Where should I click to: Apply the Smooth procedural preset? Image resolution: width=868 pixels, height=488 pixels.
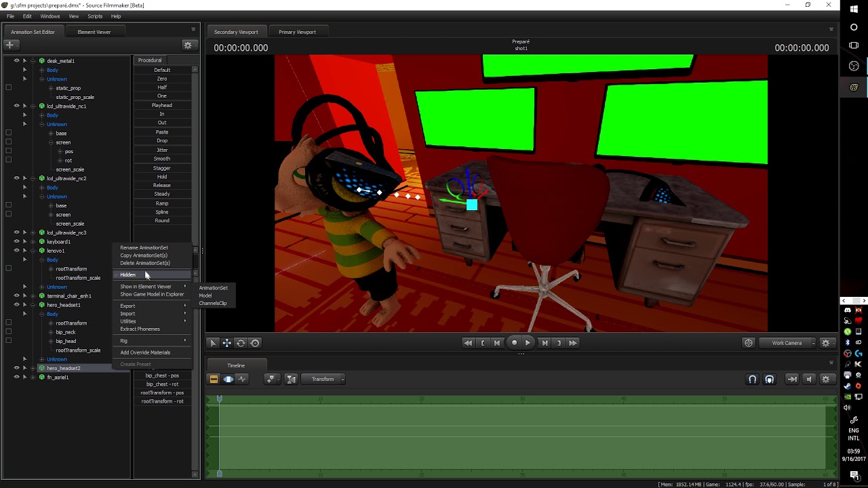(x=162, y=159)
